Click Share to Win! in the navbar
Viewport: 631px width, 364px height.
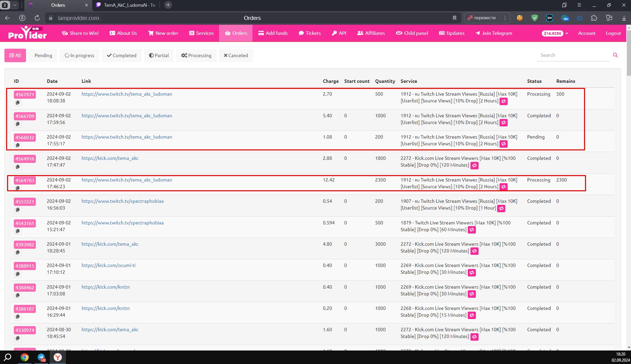coord(80,33)
